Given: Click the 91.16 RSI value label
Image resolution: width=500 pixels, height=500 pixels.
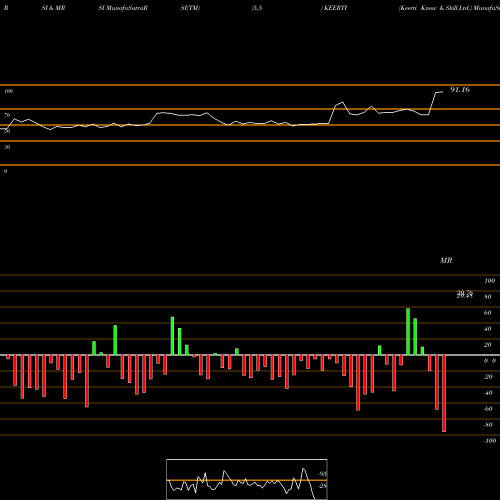Looking at the screenshot, I should (x=460, y=90).
